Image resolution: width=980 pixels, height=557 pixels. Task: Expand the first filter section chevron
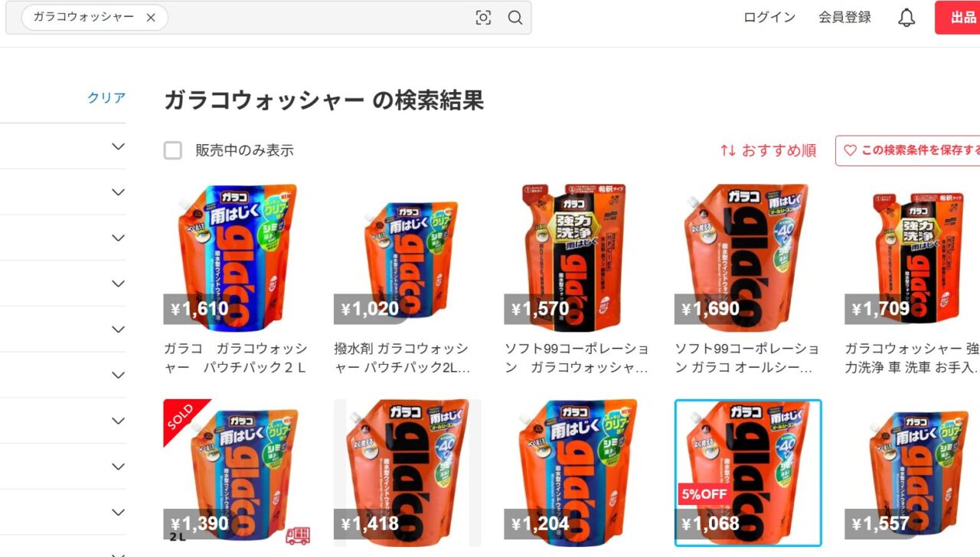click(118, 146)
